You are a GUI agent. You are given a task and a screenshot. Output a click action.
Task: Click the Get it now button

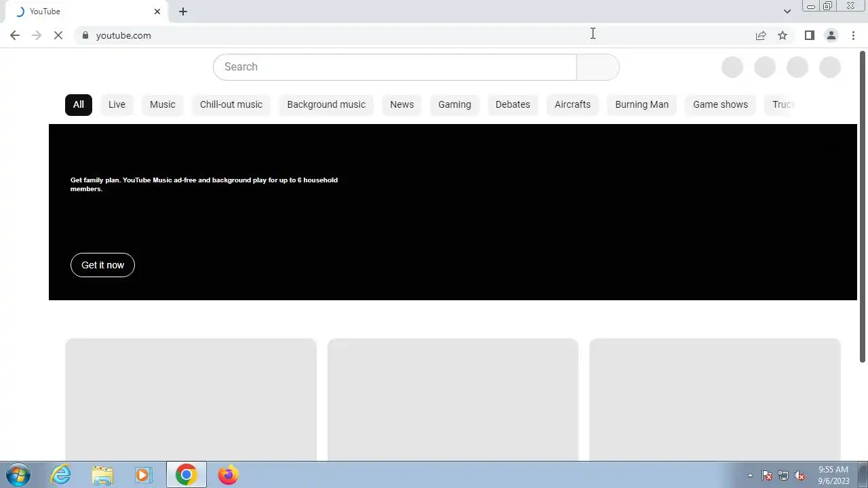point(102,265)
